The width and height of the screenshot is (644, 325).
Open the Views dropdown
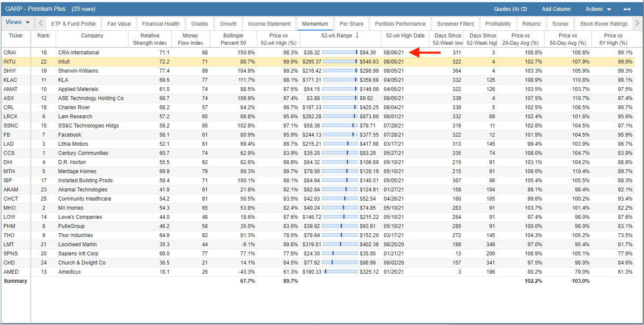tap(17, 23)
